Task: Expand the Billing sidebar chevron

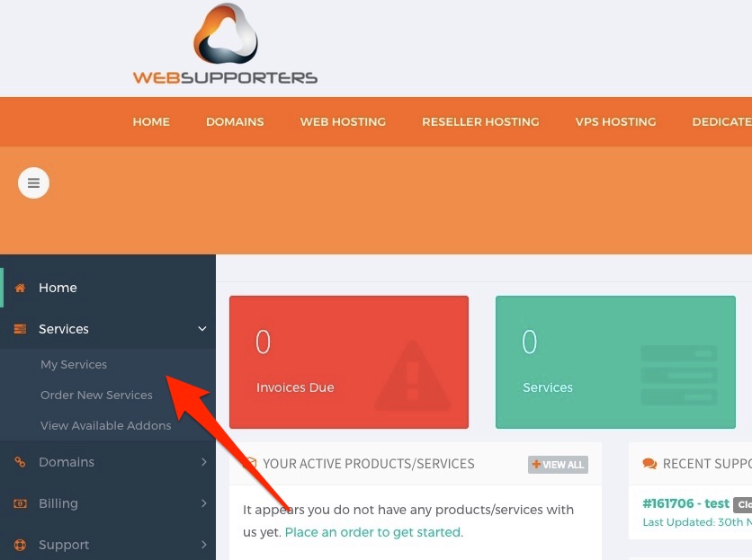Action: 204,503
